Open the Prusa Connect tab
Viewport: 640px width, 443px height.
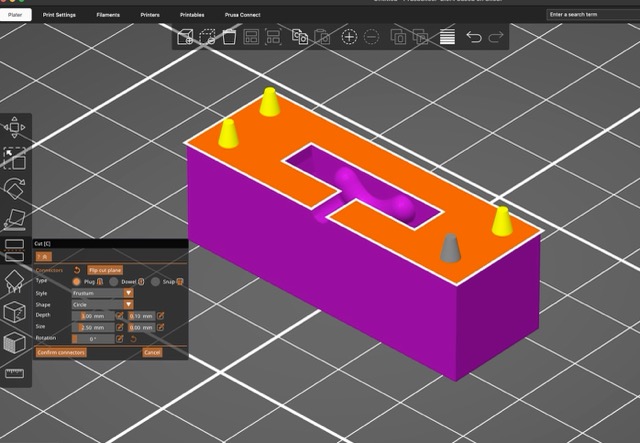click(242, 15)
